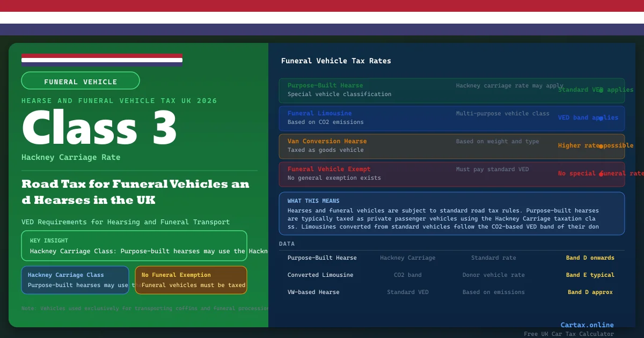644x338 pixels.
Task: Click the Free UK Car Tax Calculator text
Action: (x=569, y=334)
